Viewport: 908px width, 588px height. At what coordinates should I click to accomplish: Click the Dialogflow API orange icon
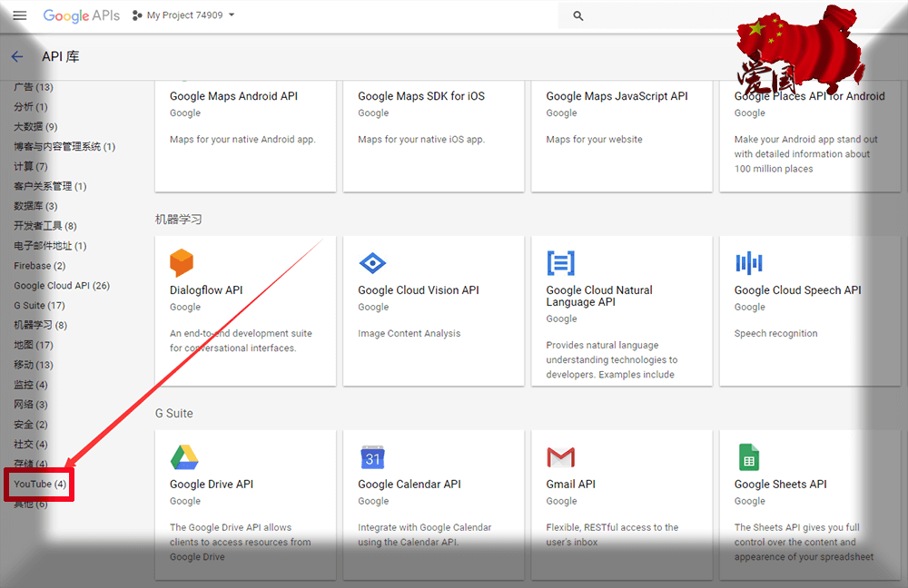182,263
